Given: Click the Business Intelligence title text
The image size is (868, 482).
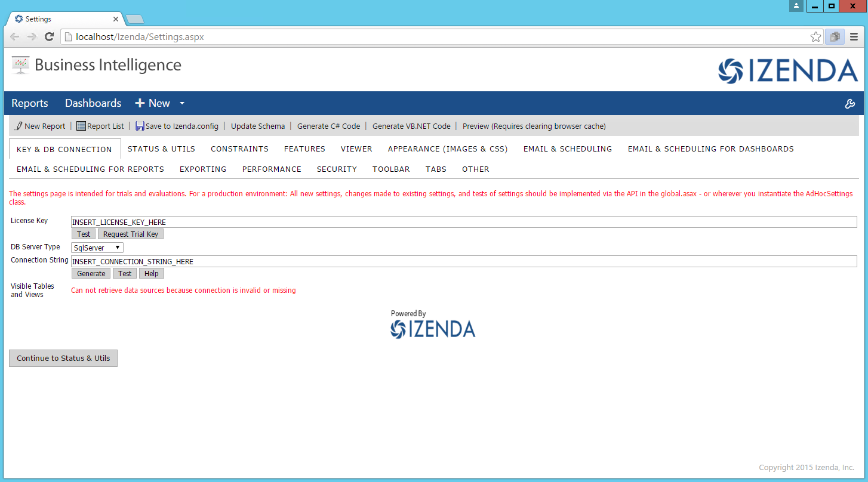Looking at the screenshot, I should click(108, 65).
